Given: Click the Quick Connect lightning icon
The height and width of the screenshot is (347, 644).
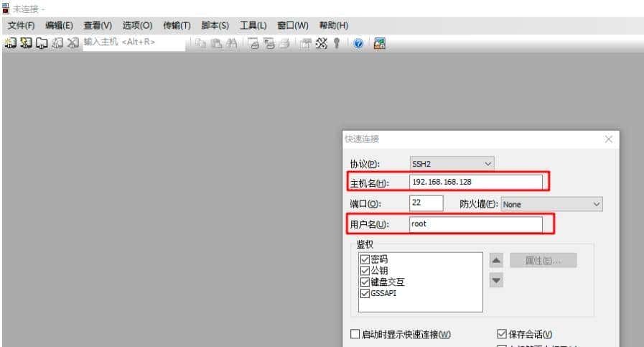Looking at the screenshot, I should (x=26, y=43).
